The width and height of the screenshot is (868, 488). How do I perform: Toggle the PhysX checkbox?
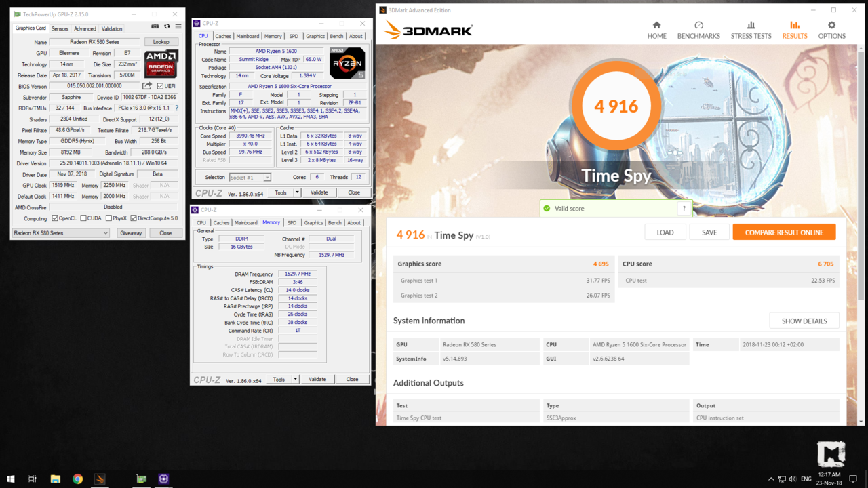coord(108,218)
